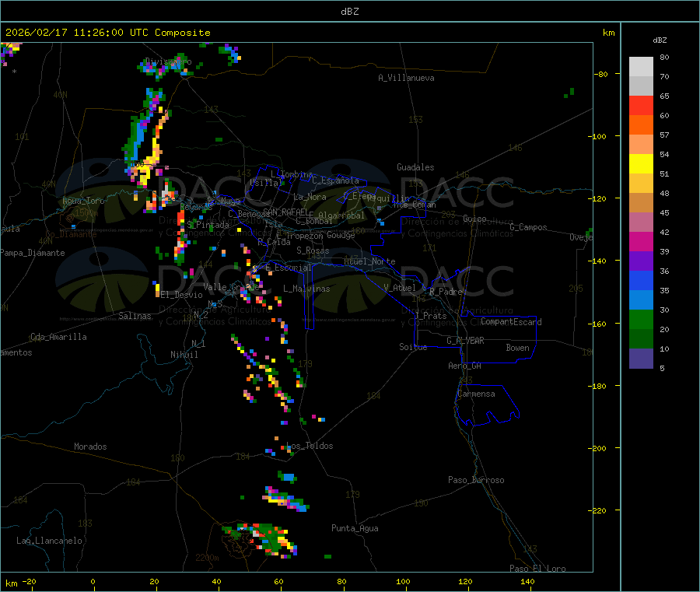Click the timestamp 2026/02/17 11:26:00 UTC Composite
700x592 pixels.
[107, 33]
